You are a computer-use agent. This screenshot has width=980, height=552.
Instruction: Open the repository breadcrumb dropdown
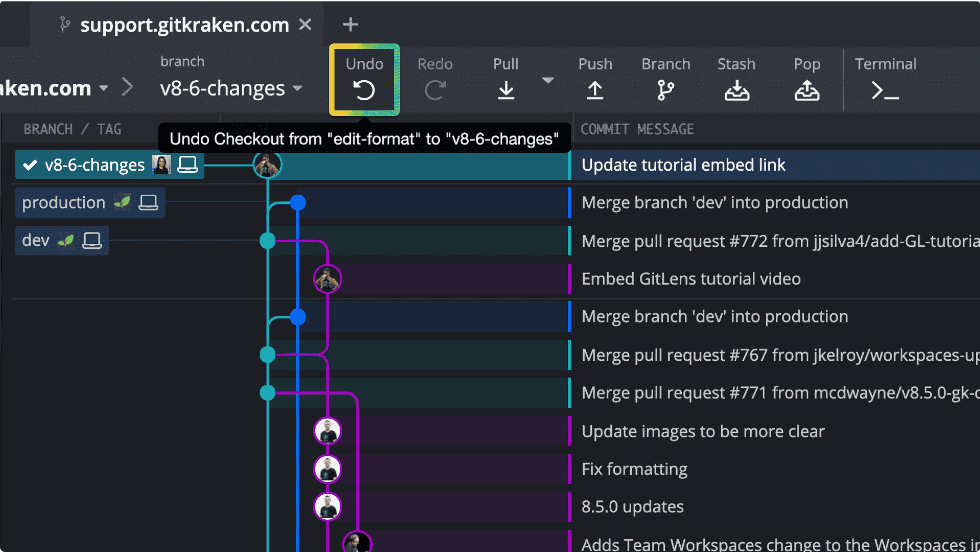tap(104, 88)
